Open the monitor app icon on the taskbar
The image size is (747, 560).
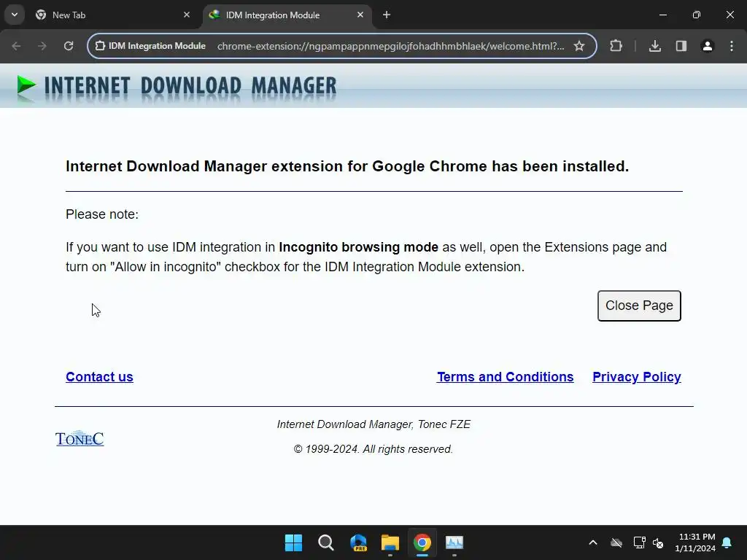pos(454,542)
